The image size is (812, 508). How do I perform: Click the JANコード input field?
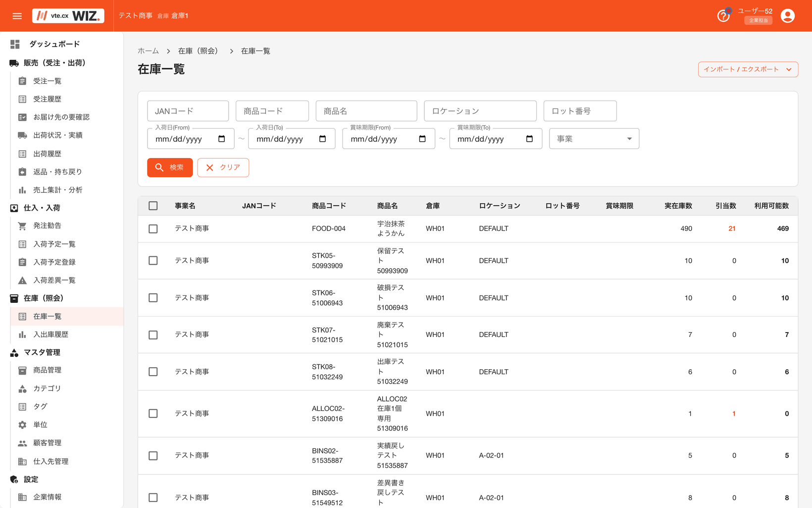coord(188,111)
